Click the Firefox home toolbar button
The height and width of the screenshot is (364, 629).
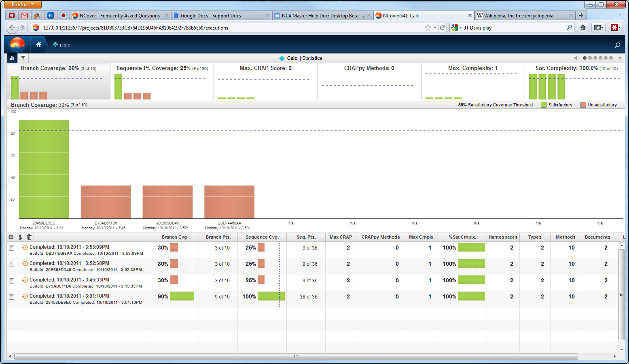[583, 28]
